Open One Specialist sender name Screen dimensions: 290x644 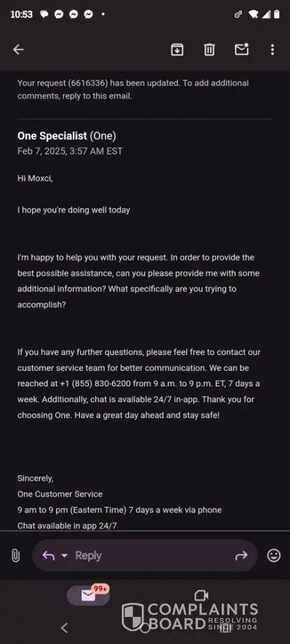tap(52, 135)
